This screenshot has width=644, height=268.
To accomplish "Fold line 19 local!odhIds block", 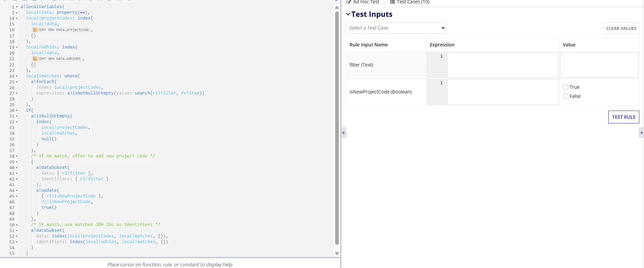I will (17, 47).
